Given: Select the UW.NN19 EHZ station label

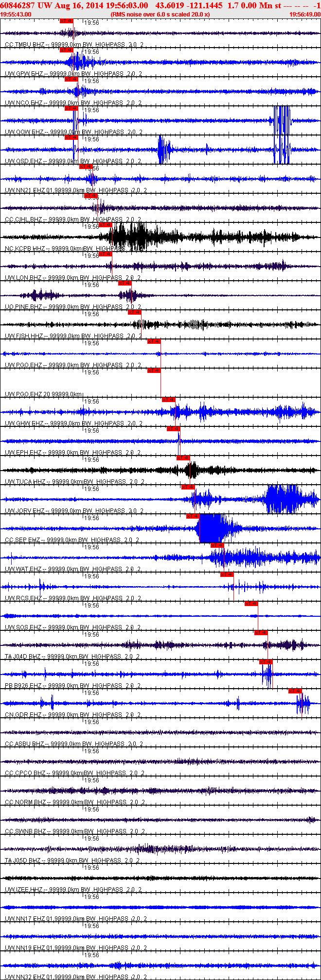Looking at the screenshot, I should pos(75,948).
